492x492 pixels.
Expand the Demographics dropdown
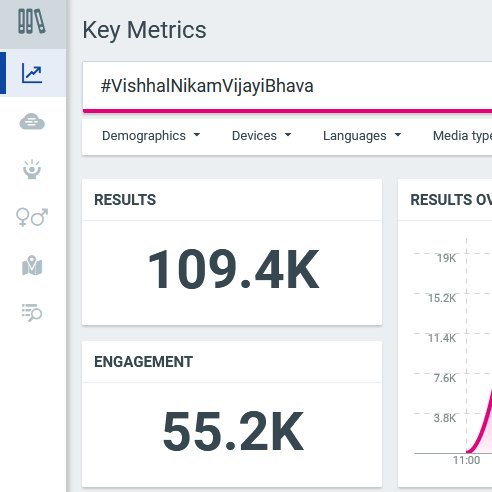(x=151, y=136)
